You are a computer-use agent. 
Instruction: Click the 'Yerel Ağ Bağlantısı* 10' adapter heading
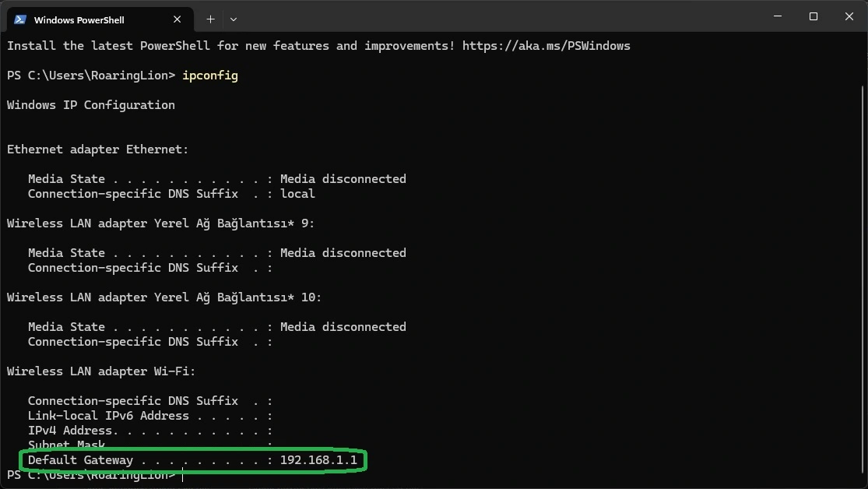163,297
